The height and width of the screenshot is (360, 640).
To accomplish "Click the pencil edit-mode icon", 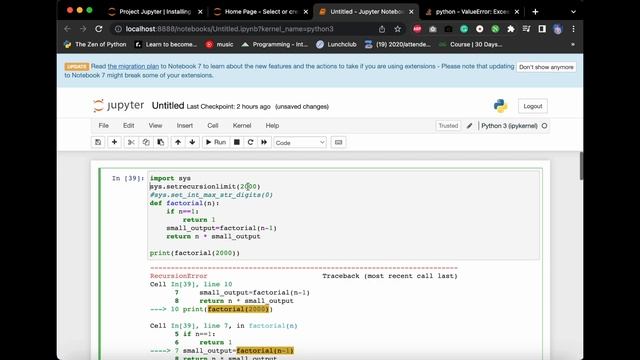I will (469, 126).
